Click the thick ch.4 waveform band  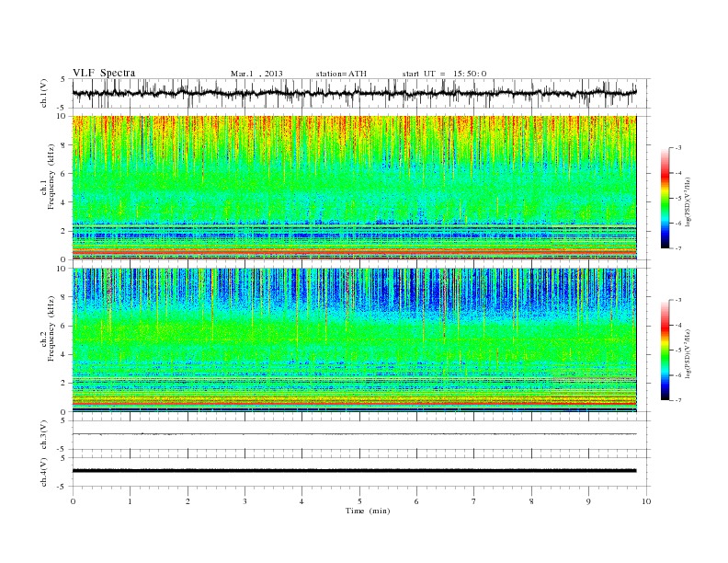pyautogui.click(x=354, y=471)
